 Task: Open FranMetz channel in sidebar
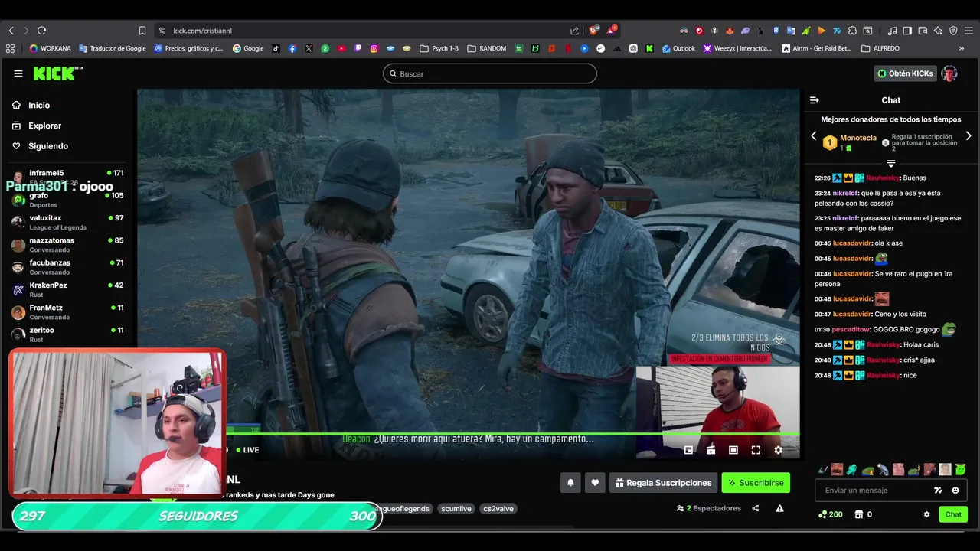click(x=67, y=312)
